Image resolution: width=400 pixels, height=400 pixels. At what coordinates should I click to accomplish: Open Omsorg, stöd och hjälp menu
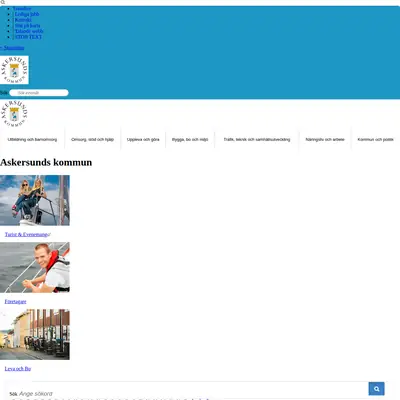click(93, 139)
